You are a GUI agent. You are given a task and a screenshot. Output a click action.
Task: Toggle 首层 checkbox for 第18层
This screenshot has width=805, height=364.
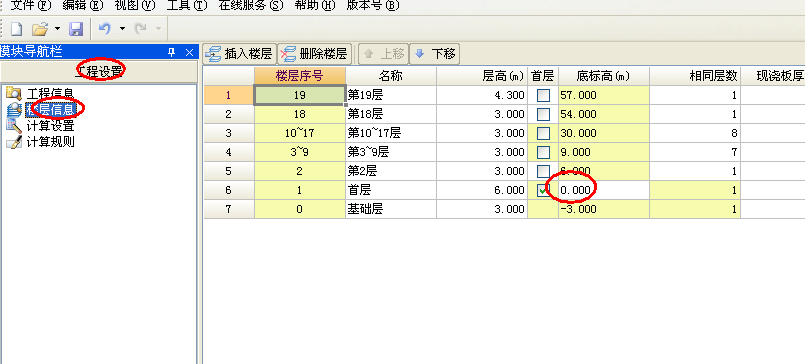click(x=543, y=114)
